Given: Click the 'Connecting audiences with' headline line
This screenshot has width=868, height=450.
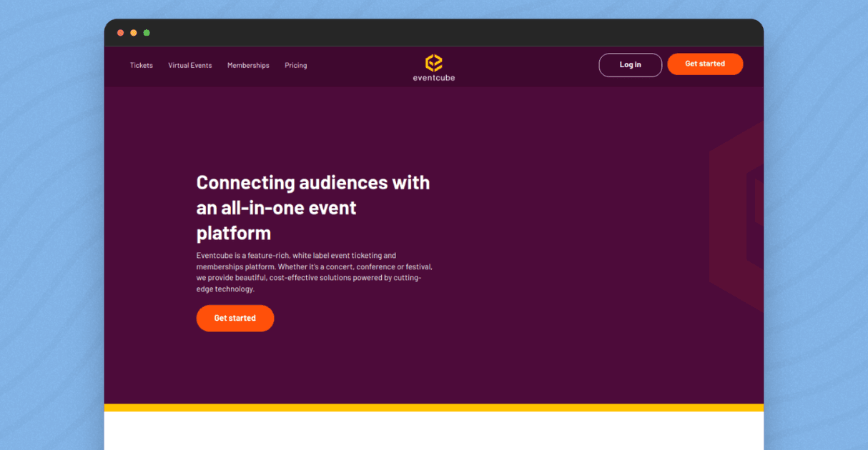Looking at the screenshot, I should click(x=313, y=183).
